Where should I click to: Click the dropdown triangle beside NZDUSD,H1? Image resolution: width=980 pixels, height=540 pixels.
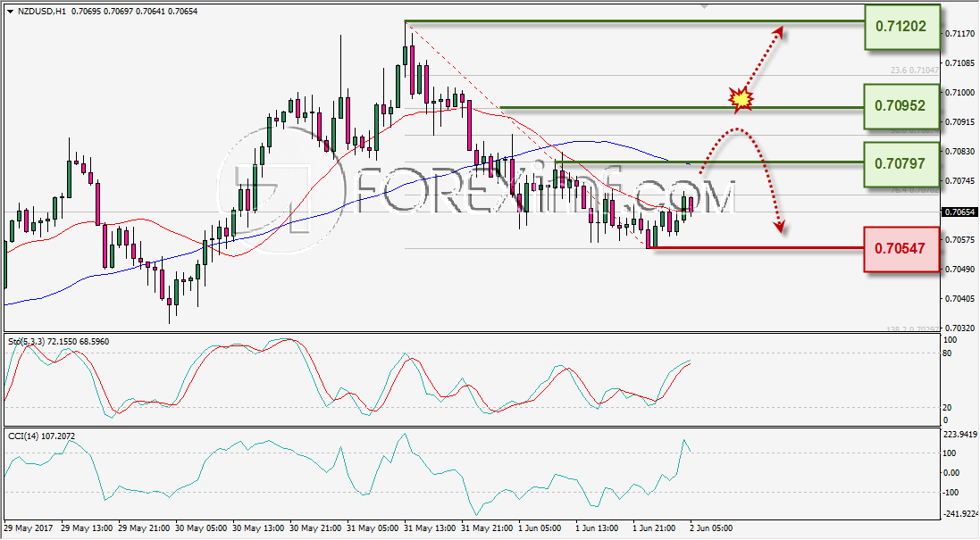(x=10, y=12)
